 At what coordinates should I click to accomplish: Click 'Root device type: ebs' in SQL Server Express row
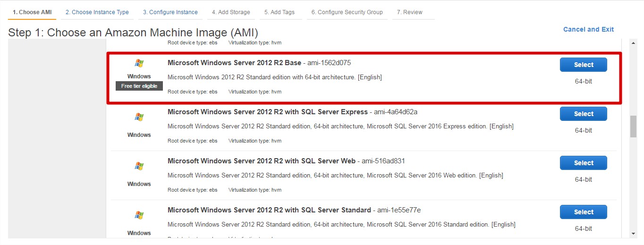pos(193,141)
